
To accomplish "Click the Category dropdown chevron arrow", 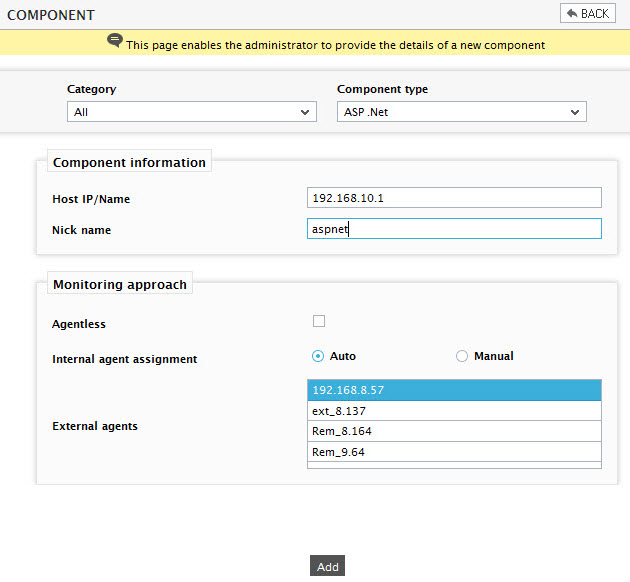I will coord(305,112).
